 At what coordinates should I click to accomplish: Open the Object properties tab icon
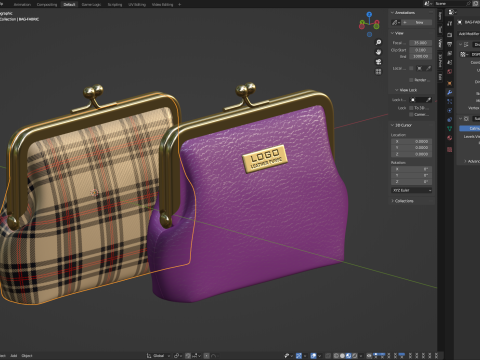pos(450,83)
